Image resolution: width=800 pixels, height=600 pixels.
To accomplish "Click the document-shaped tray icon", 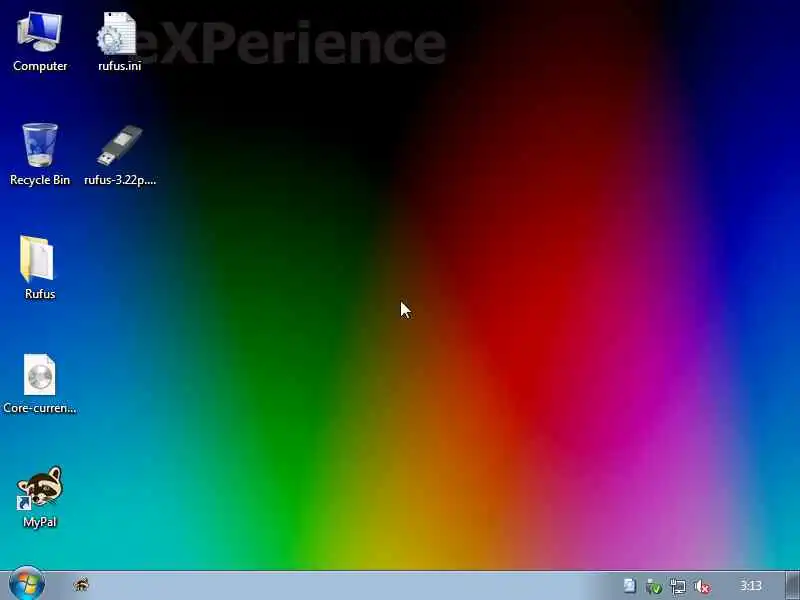I will click(630, 586).
